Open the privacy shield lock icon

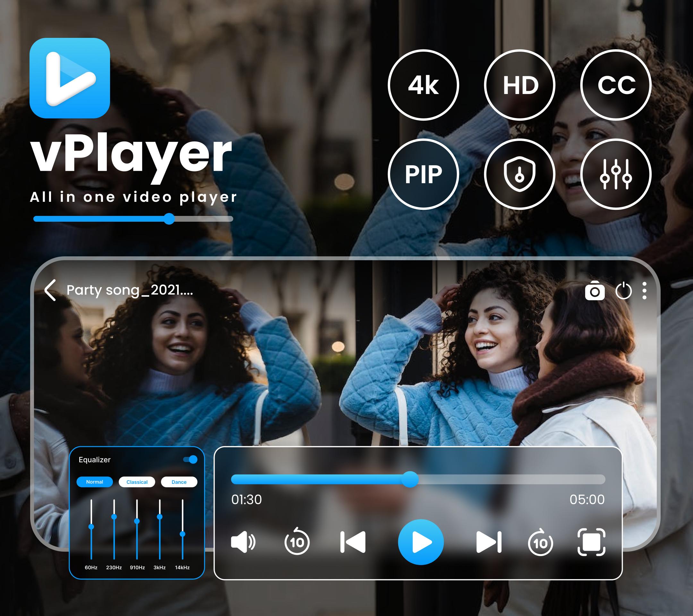(x=520, y=174)
